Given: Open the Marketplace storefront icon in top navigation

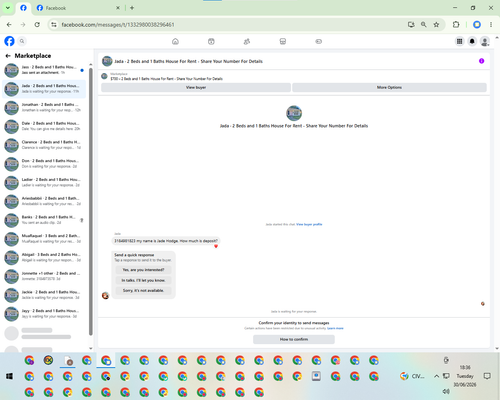Looking at the screenshot, I should pyautogui.click(x=283, y=41).
